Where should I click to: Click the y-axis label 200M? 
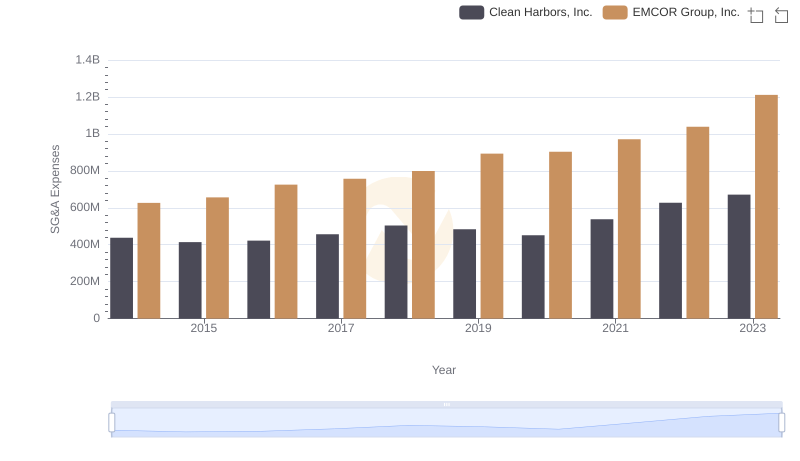coord(85,281)
